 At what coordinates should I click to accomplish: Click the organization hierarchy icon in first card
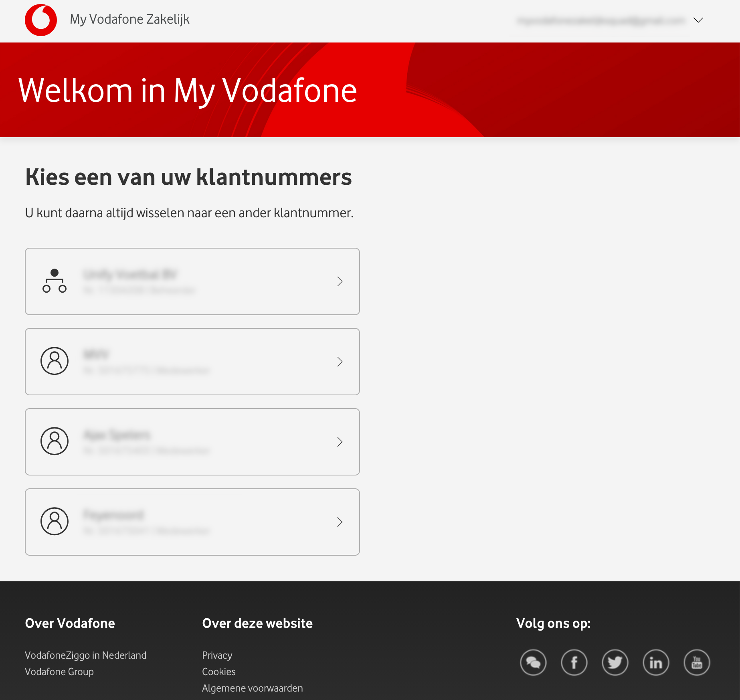click(x=55, y=281)
